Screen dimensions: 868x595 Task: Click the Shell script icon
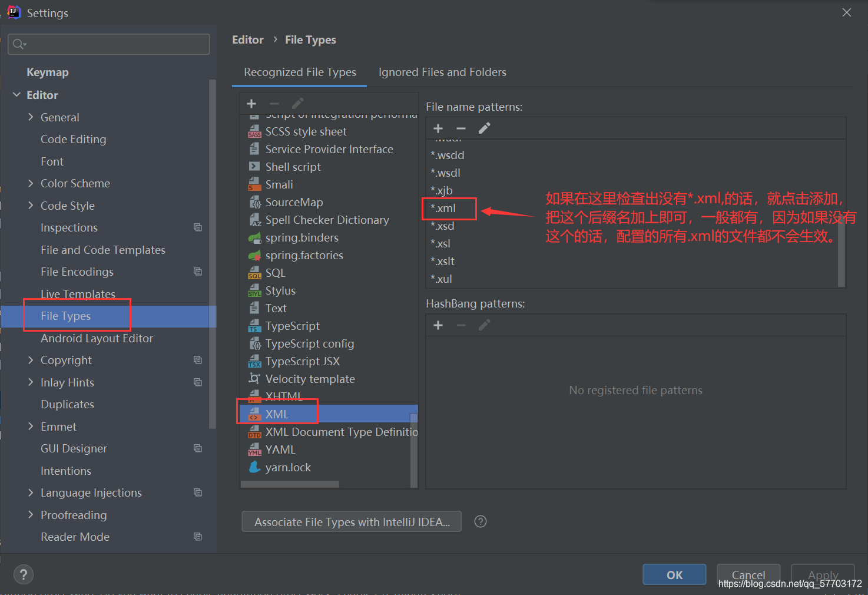(x=254, y=167)
